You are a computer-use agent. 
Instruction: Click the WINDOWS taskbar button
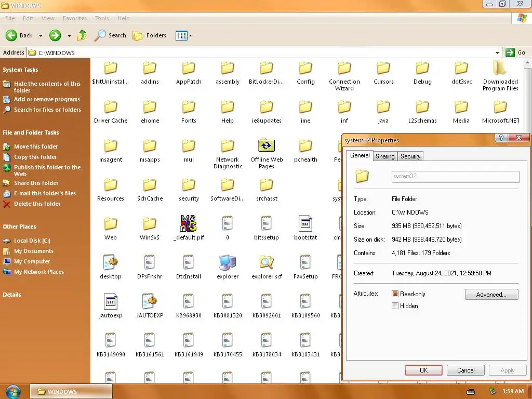click(x=71, y=392)
